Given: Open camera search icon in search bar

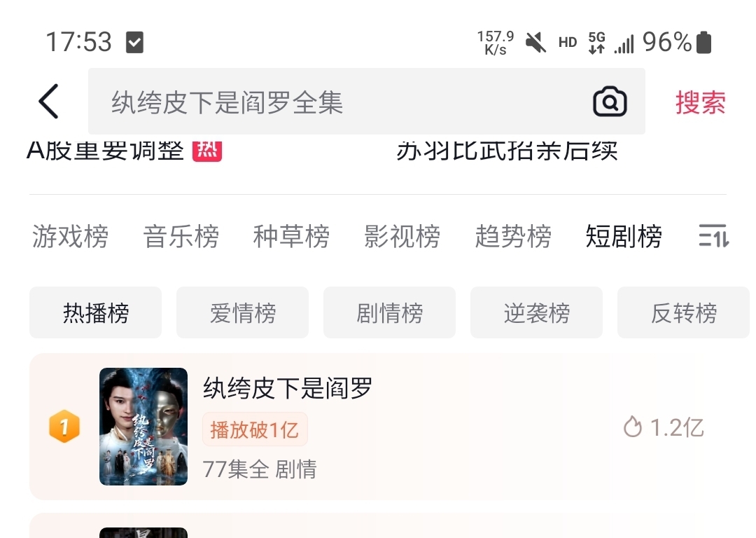Looking at the screenshot, I should coord(610,102).
